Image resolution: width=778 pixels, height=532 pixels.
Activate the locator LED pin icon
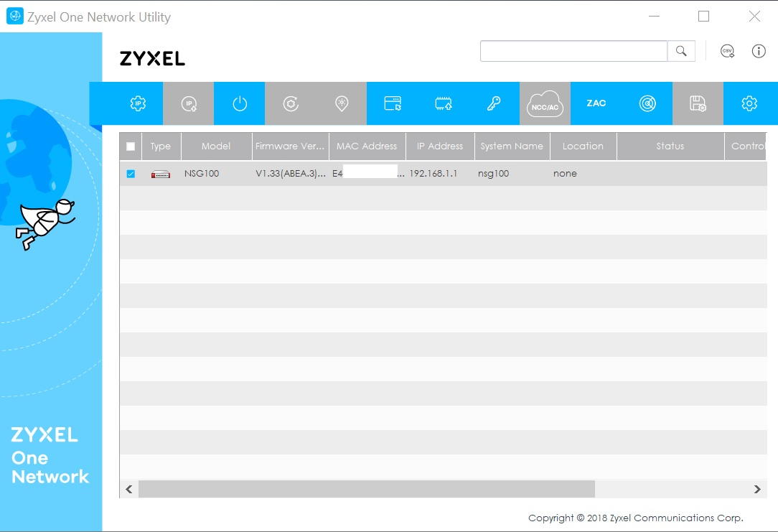[342, 103]
